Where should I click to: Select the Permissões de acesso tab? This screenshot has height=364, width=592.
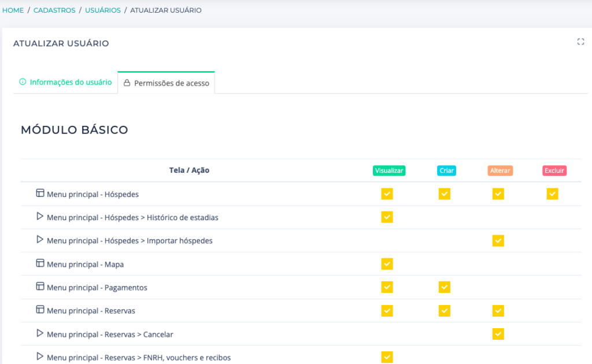click(x=166, y=83)
